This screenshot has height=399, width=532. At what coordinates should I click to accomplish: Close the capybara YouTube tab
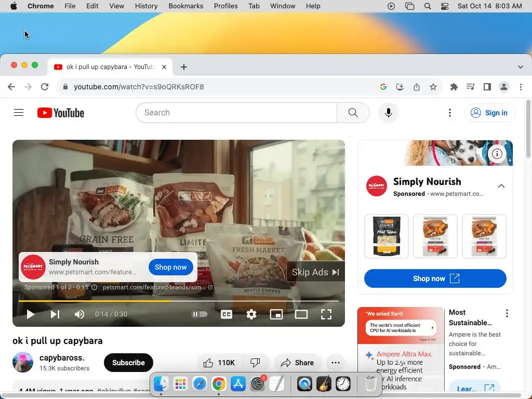tap(164, 67)
